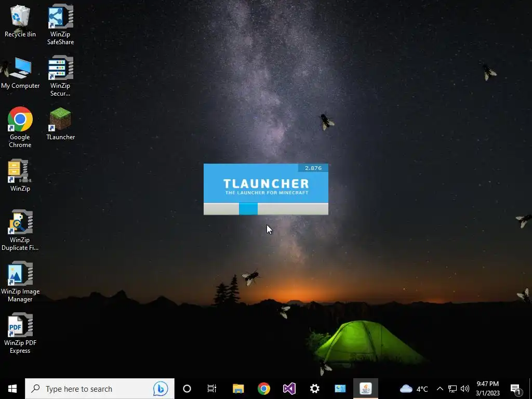Select the My Computer icon
Image resolution: width=532 pixels, height=399 pixels.
[x=20, y=73]
